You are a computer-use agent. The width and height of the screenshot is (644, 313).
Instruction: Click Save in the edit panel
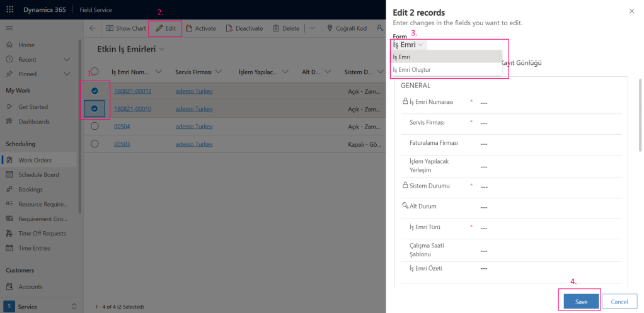click(581, 302)
